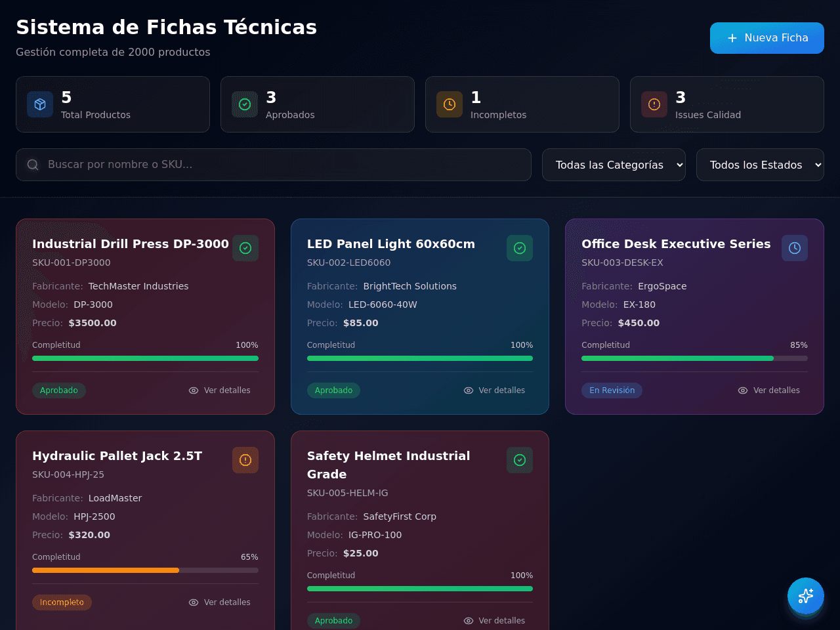This screenshot has height=630, width=840.
Task: Click SKU-003-DESK-EX text
Action: 622,262
